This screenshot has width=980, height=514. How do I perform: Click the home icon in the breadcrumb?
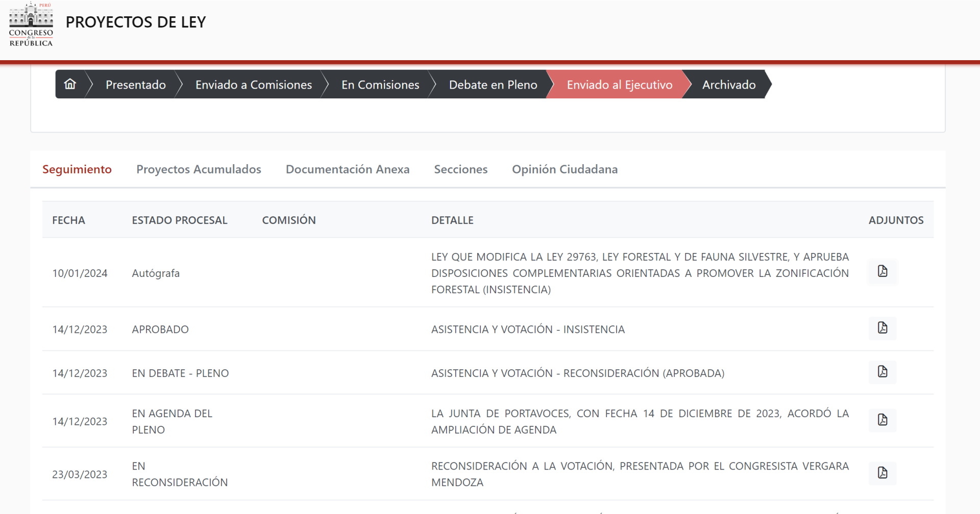(70, 84)
